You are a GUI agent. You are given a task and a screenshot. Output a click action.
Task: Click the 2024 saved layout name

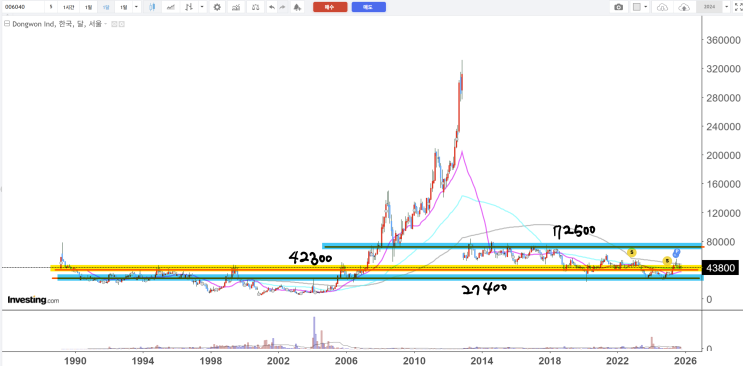tap(709, 7)
